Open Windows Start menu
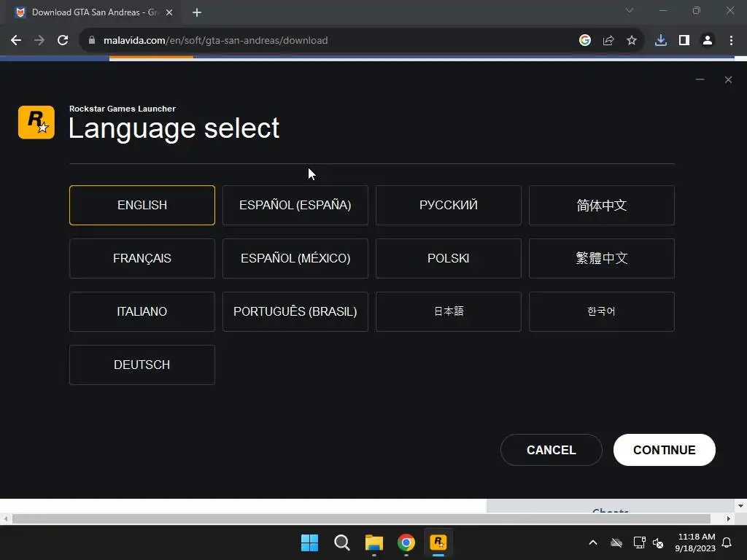The width and height of the screenshot is (747, 560). click(x=309, y=542)
